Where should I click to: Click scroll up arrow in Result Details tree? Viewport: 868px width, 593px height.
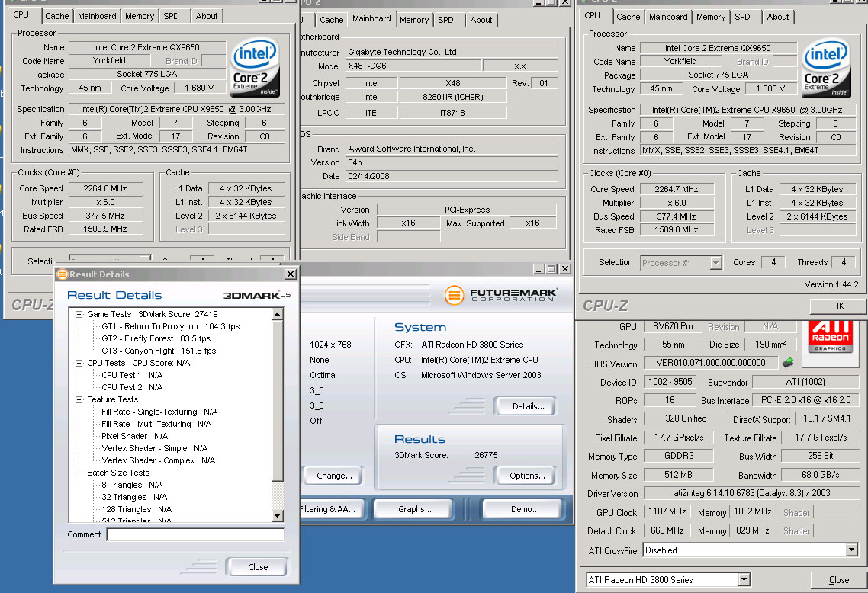278,314
